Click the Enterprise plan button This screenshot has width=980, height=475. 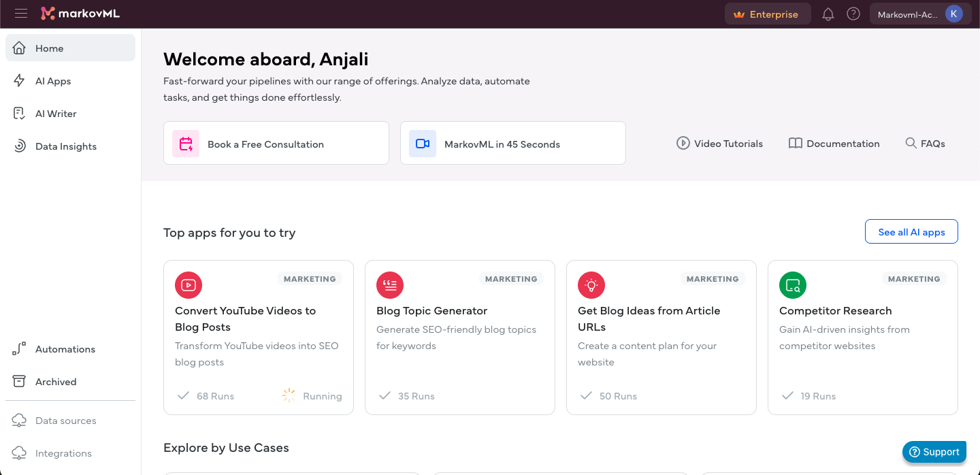[x=768, y=14]
